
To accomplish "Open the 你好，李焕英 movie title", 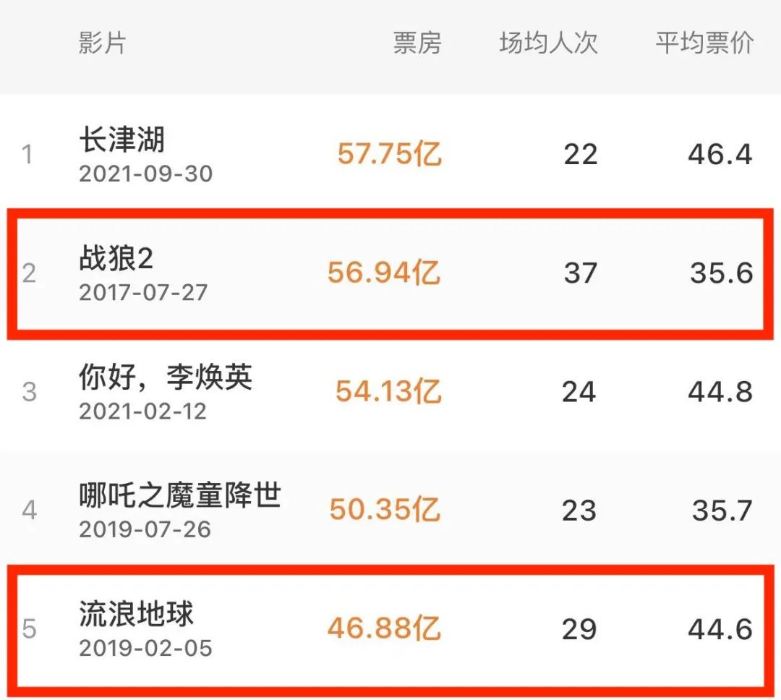I will pyautogui.click(x=166, y=377).
